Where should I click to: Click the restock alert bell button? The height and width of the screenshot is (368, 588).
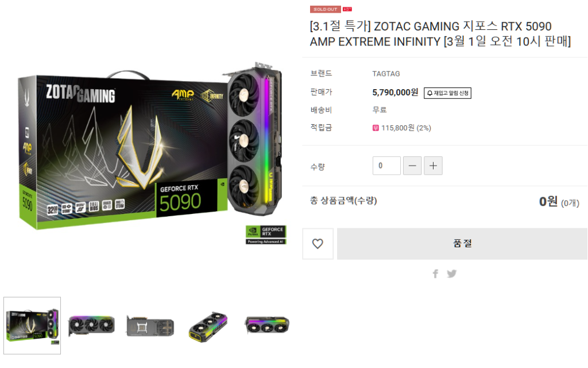[447, 93]
